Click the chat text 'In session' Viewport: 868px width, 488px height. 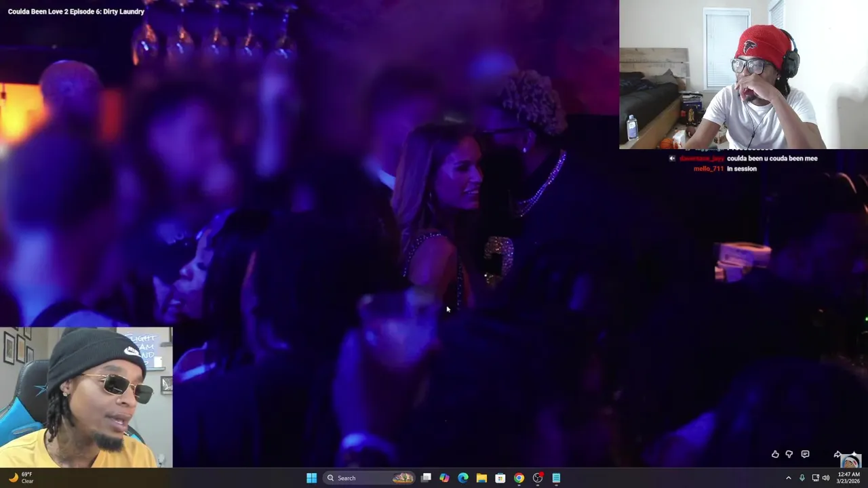pos(741,169)
